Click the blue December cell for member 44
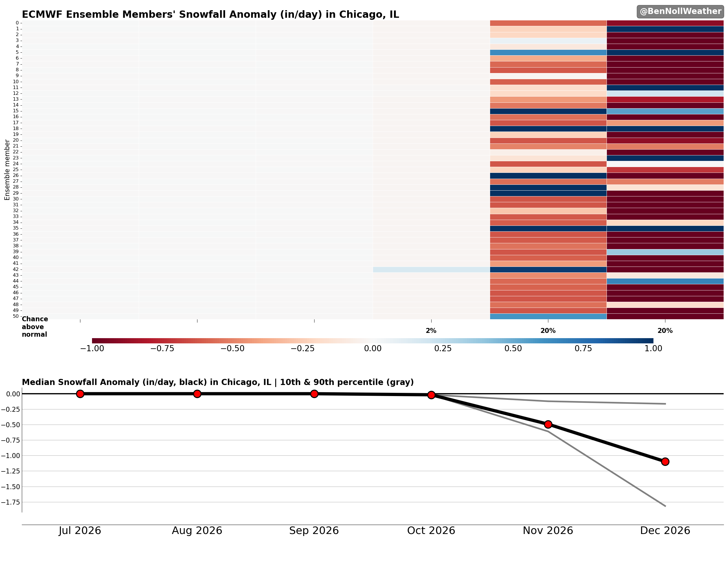Viewport: 728px width, 582px height. (x=665, y=281)
